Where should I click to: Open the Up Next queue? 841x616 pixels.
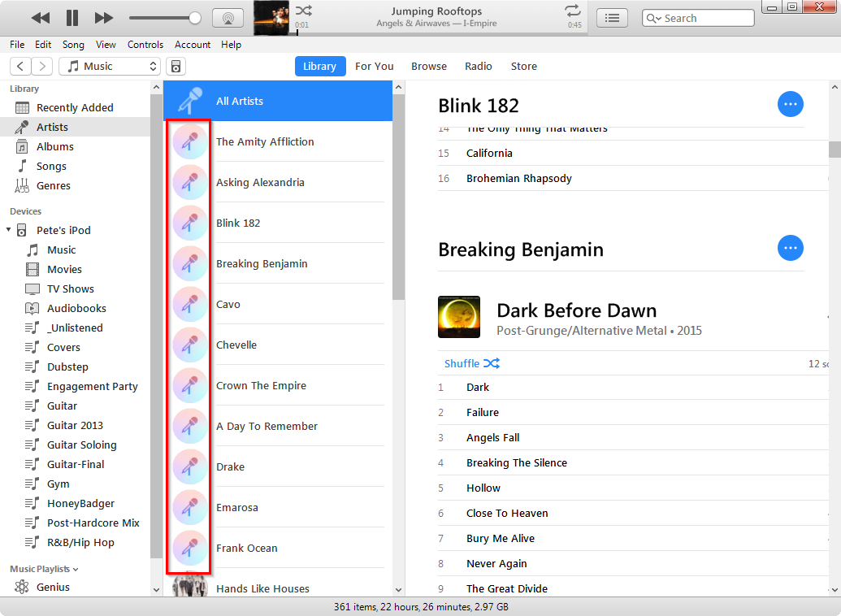pos(612,17)
